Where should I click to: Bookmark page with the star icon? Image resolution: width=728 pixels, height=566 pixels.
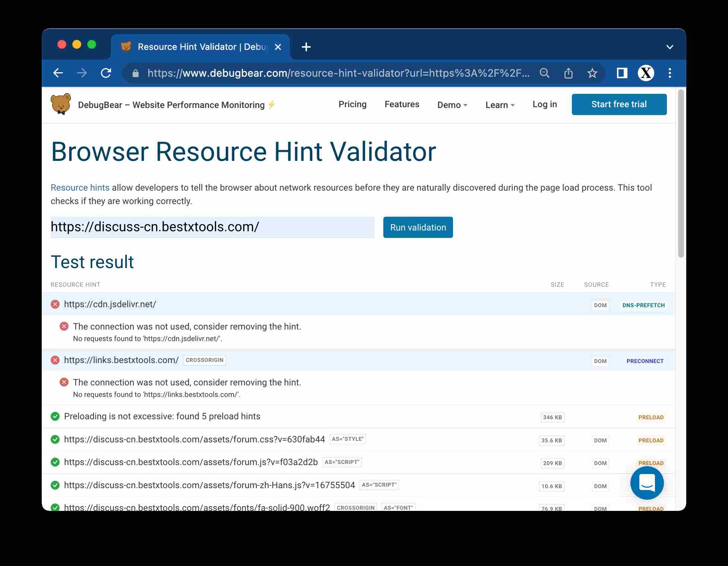[x=592, y=73]
